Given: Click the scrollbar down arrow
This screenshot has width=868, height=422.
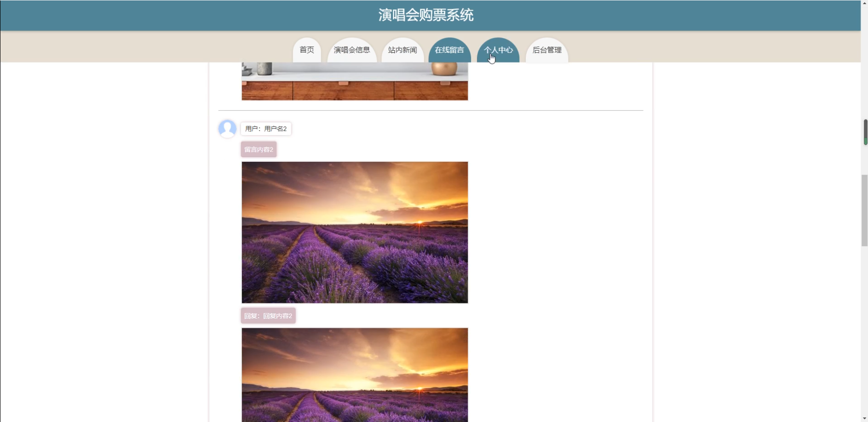Looking at the screenshot, I should tap(864, 418).
